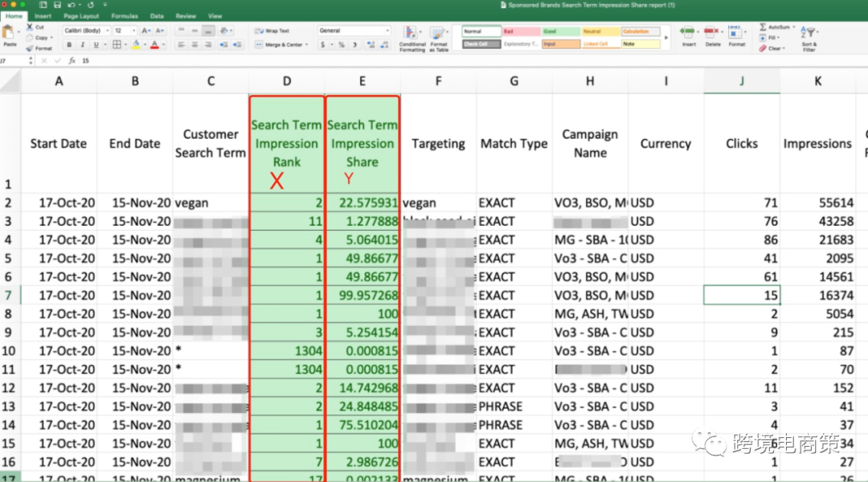This screenshot has height=482, width=868.
Task: Open the Page Layout tab
Action: pos(81,16)
